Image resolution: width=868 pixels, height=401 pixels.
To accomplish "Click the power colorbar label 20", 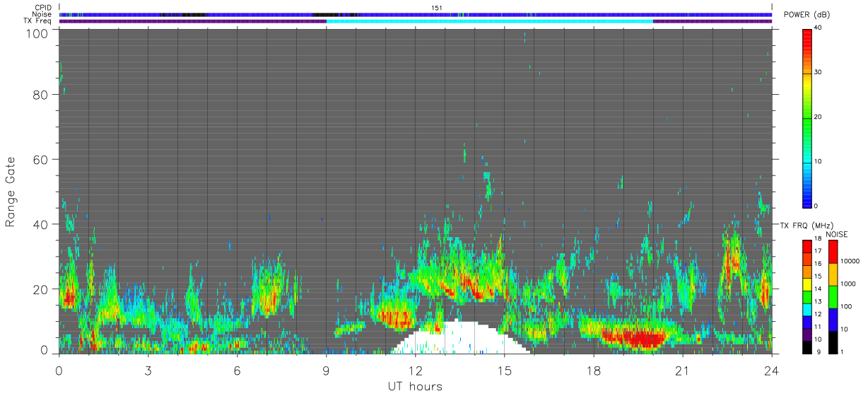I will tap(819, 117).
